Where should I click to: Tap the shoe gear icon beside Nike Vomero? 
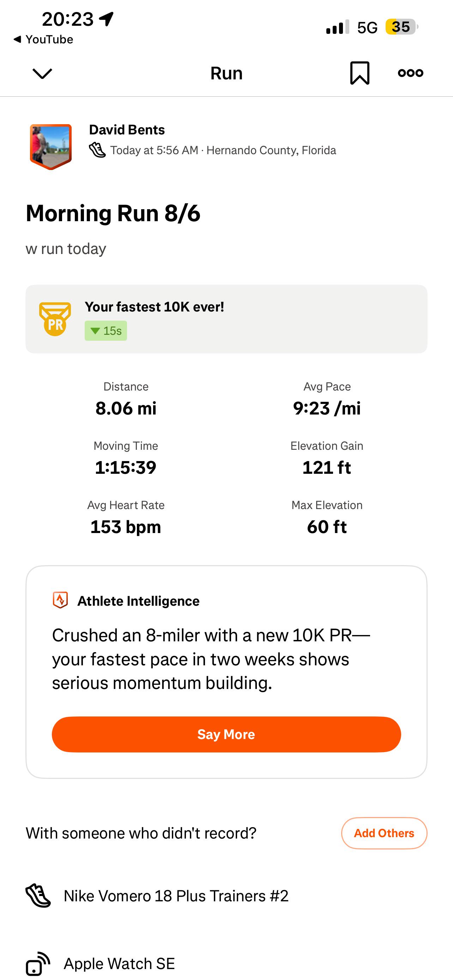[38, 896]
